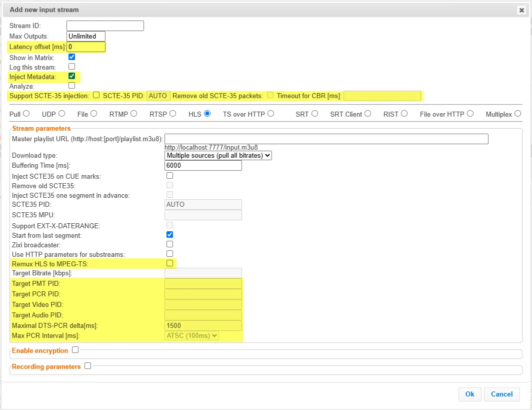Enable Use HTTP parameters for substreams
The height and width of the screenshot is (410, 532).
coord(169,254)
